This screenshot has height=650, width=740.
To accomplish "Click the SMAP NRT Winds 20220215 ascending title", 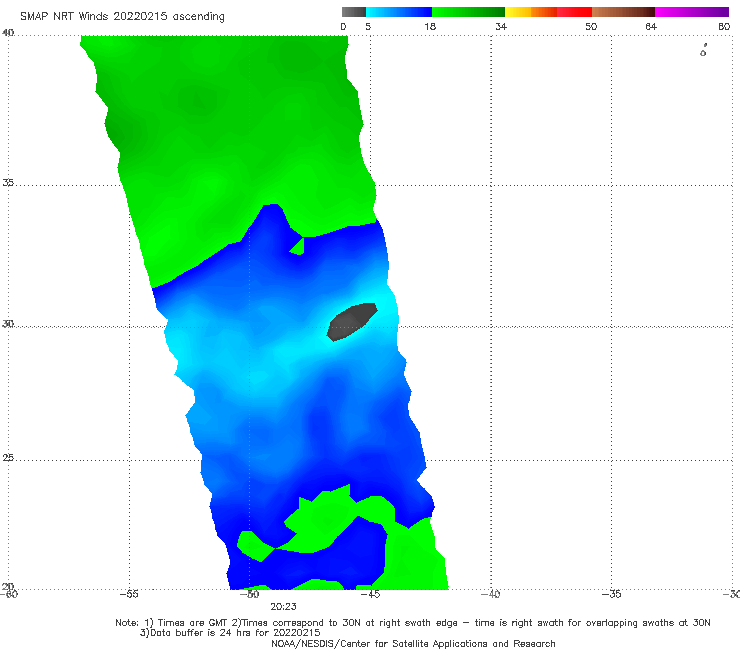I will [122, 16].
